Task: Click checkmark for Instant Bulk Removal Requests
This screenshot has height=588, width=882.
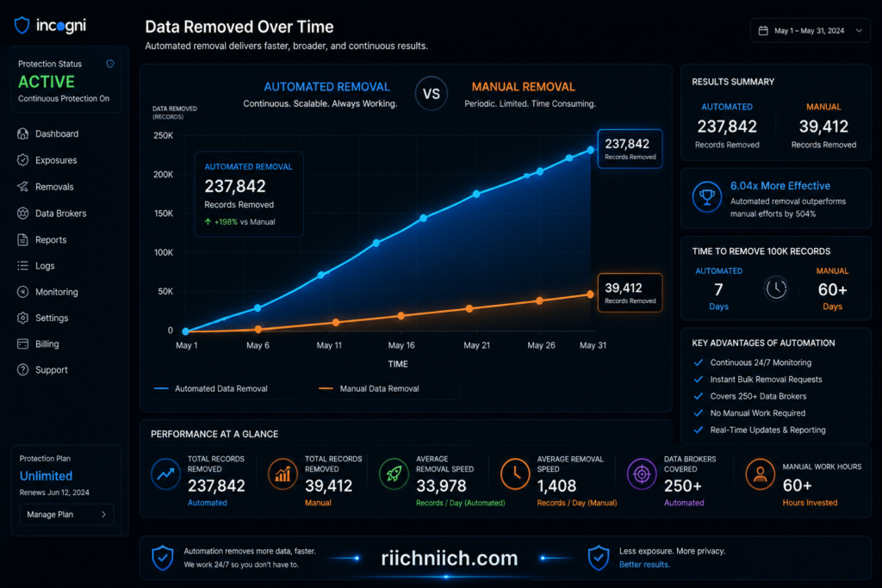Action: [x=698, y=380]
